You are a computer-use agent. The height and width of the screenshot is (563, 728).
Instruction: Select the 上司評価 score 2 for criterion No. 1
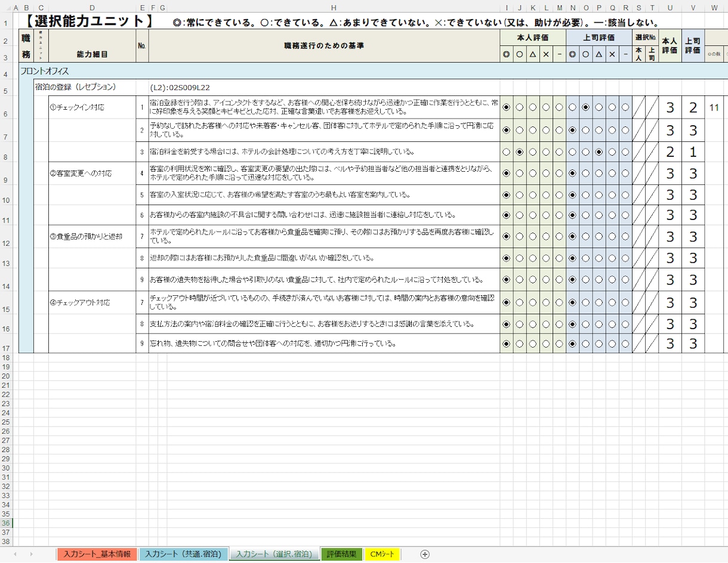(693, 107)
